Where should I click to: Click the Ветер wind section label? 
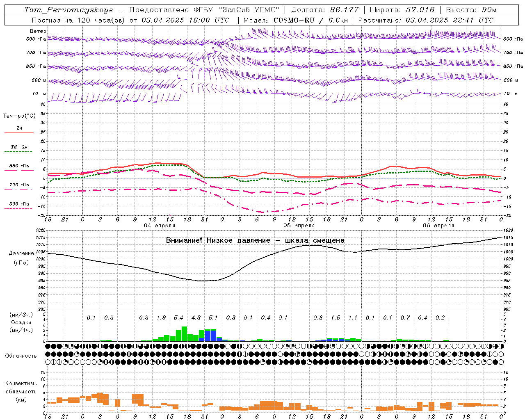coord(38,31)
